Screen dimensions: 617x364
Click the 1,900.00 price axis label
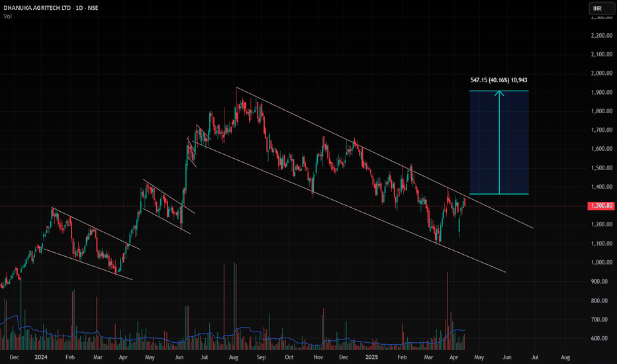pyautogui.click(x=602, y=93)
